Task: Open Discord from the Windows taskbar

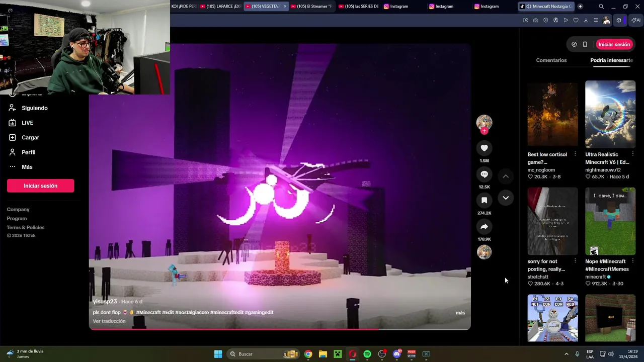Action: click(397, 354)
